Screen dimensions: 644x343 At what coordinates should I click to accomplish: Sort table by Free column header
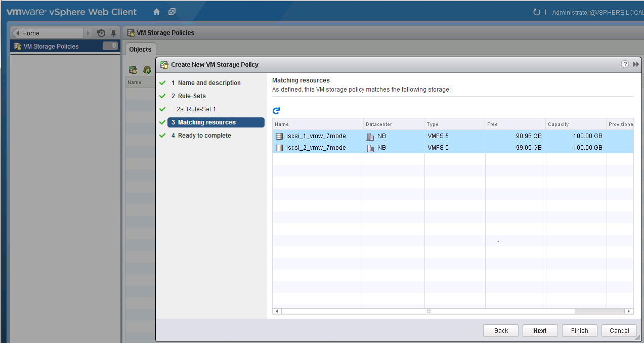coord(515,124)
